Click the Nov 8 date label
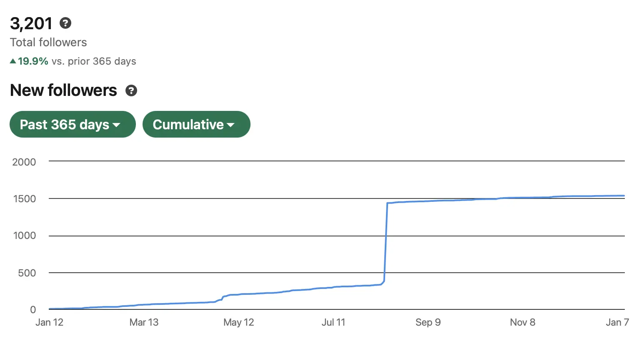The height and width of the screenshot is (344, 644). click(x=522, y=322)
